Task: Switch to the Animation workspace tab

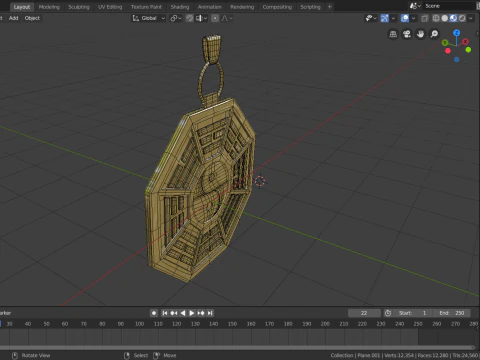Action: point(210,7)
